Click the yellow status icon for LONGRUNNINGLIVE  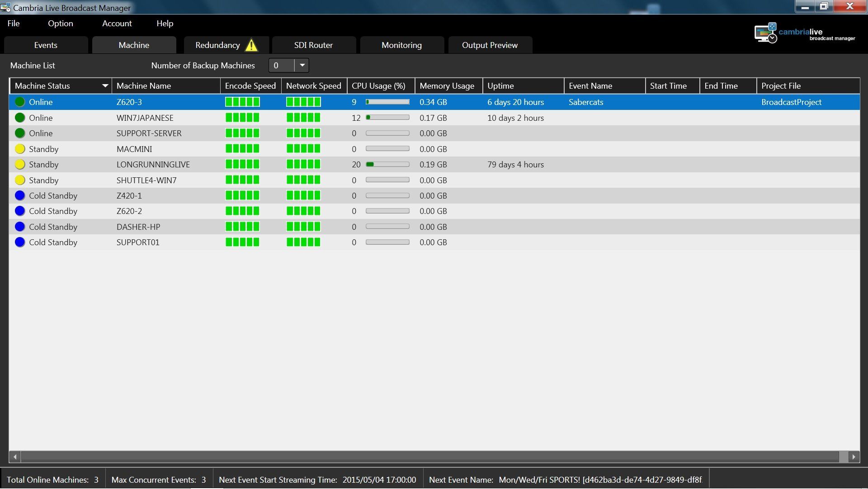[20, 165]
